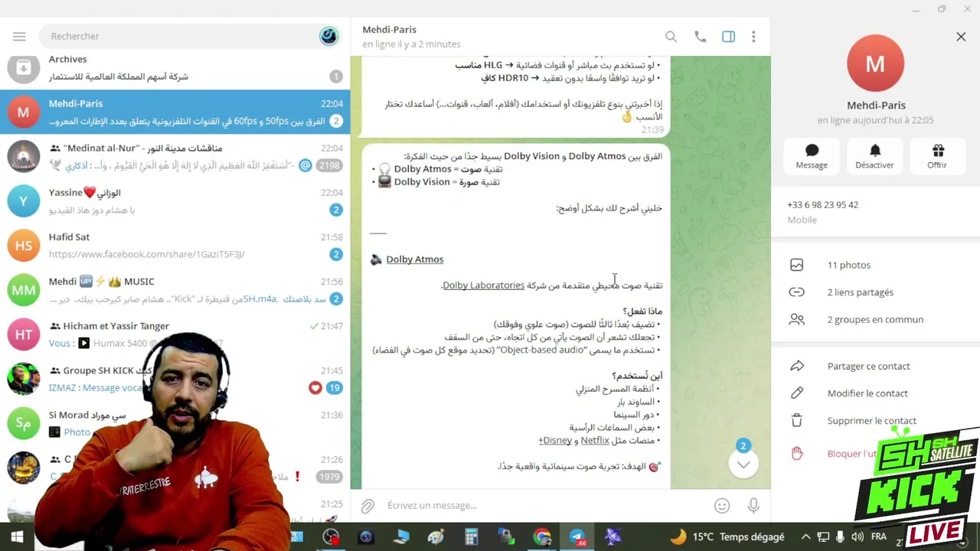Click the large M profile avatar
Image resolution: width=980 pixels, height=551 pixels.
pyautogui.click(x=875, y=64)
